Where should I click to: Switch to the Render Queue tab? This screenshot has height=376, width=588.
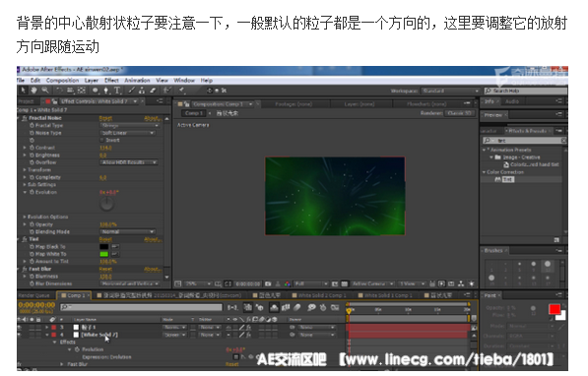click(34, 295)
